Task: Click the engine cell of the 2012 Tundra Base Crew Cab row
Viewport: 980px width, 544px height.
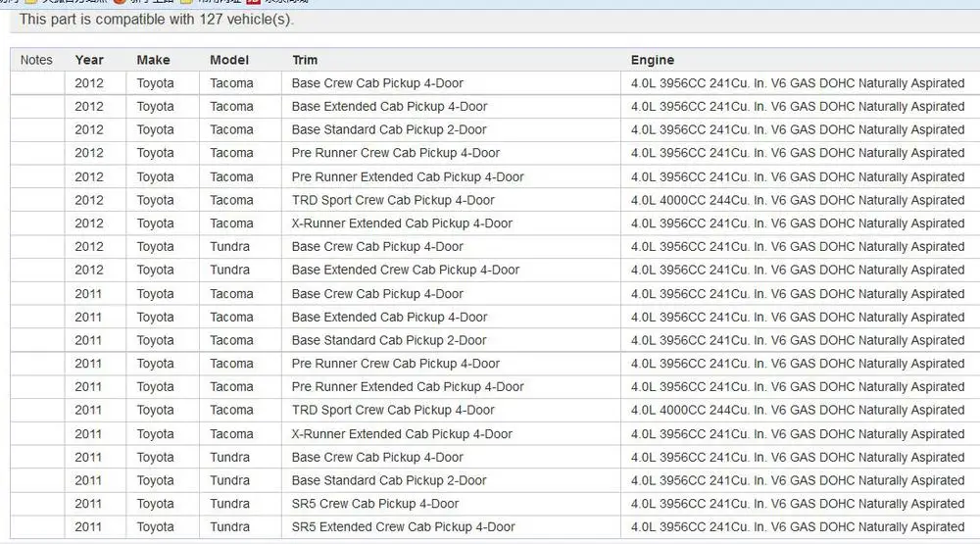Action: pos(798,246)
